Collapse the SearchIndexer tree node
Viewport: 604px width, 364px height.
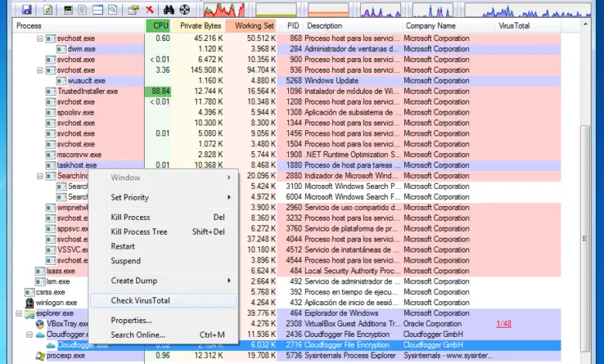coord(39,176)
